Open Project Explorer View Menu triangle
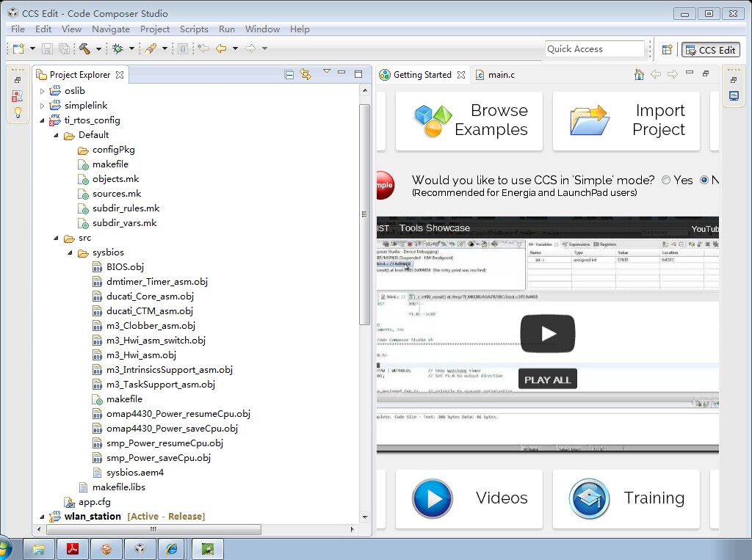Screen dimensions: 752x560 pyautogui.click(x=327, y=71)
